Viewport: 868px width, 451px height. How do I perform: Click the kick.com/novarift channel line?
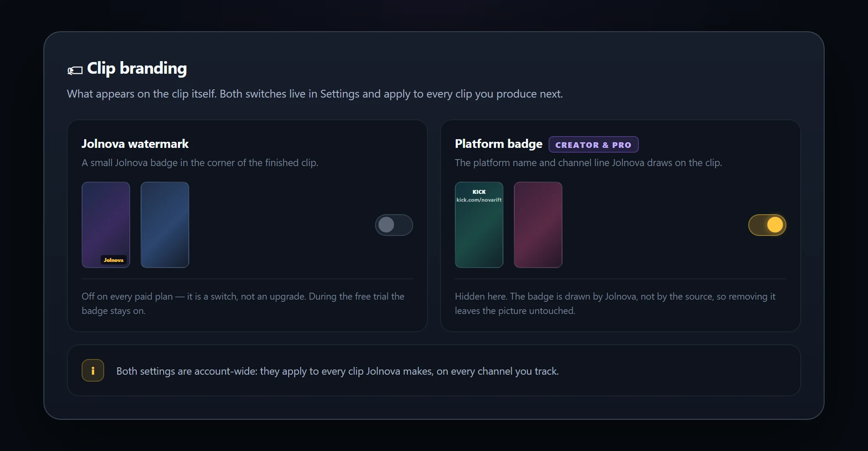point(479,200)
